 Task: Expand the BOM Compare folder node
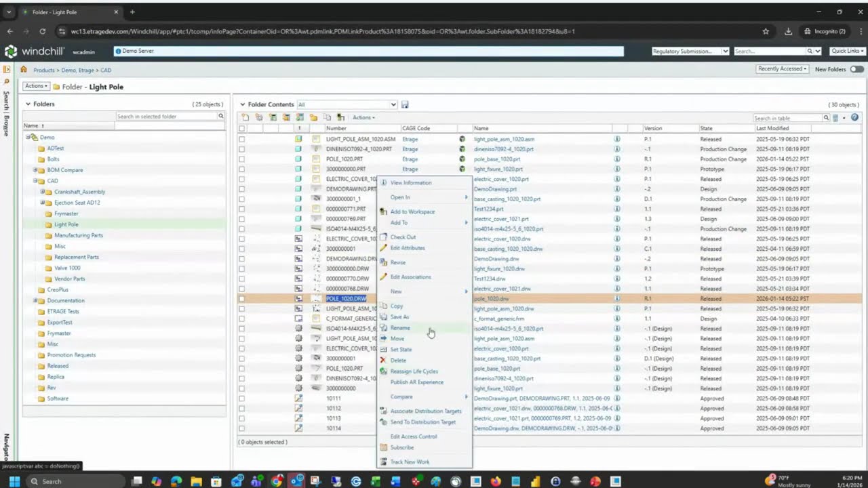click(35, 170)
